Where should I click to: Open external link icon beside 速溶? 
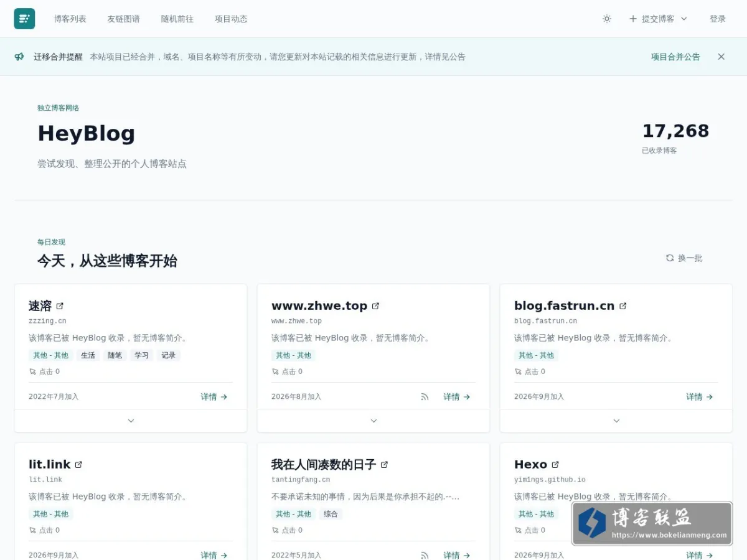(x=60, y=306)
